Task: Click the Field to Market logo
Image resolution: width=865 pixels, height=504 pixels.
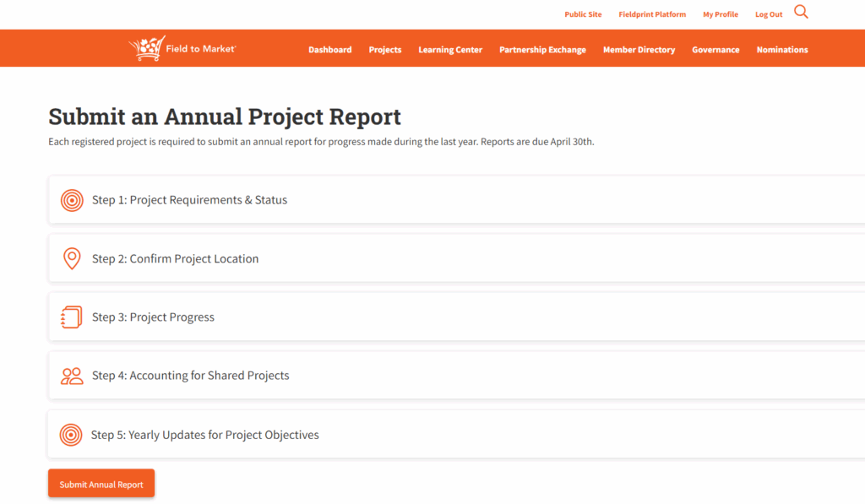Action: pyautogui.click(x=182, y=49)
